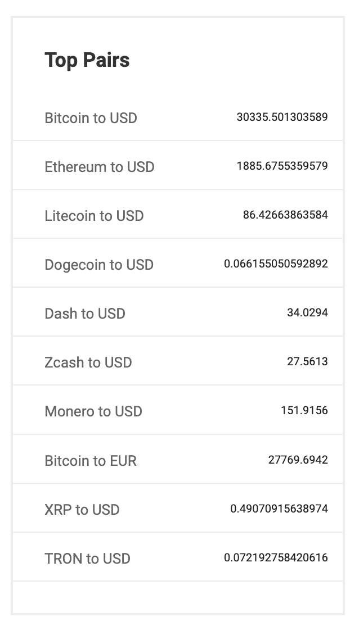Select the Zcash to USD pair
Viewport: 359px width, 644px height.
(x=88, y=362)
